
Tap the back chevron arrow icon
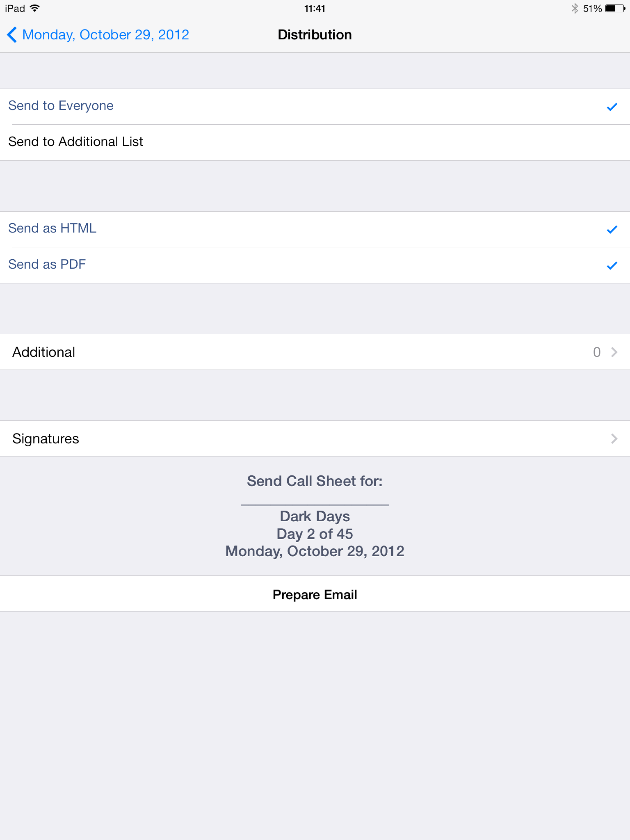click(12, 35)
